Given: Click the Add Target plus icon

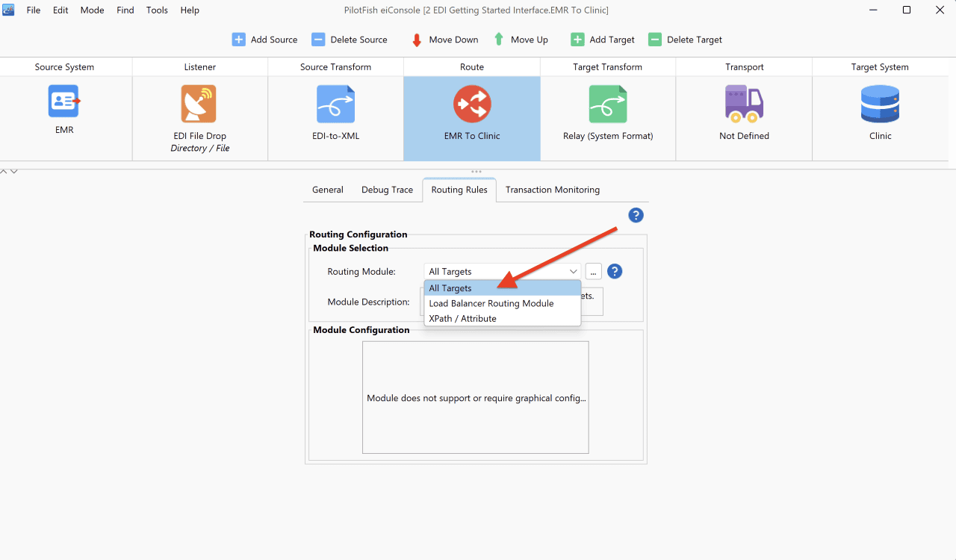Looking at the screenshot, I should click(577, 40).
